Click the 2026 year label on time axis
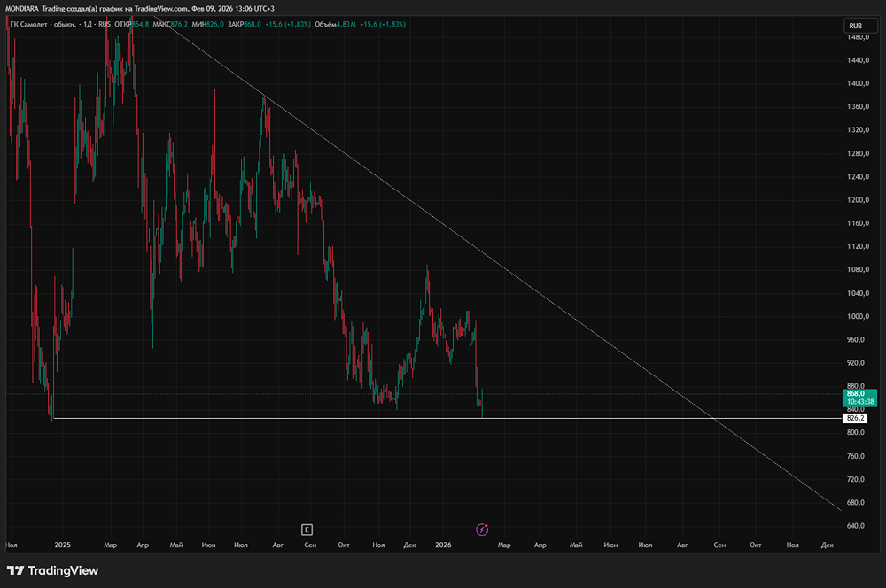 tap(444, 546)
